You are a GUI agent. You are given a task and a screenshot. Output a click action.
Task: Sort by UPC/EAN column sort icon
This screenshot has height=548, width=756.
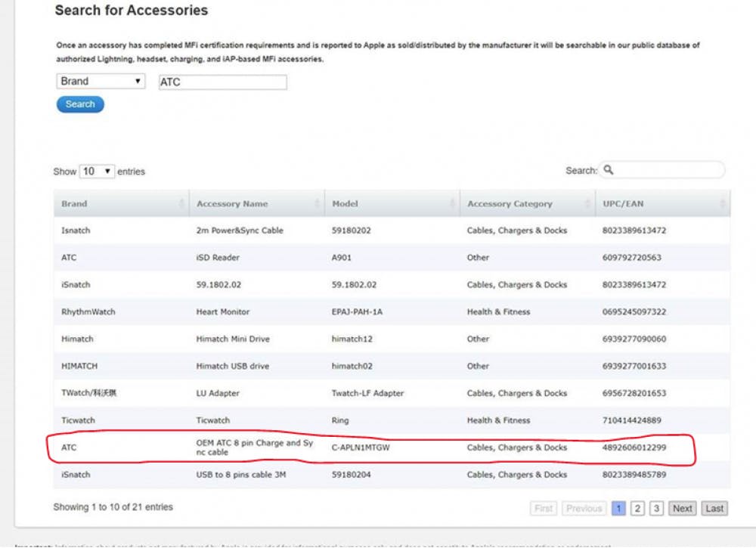tap(723, 204)
